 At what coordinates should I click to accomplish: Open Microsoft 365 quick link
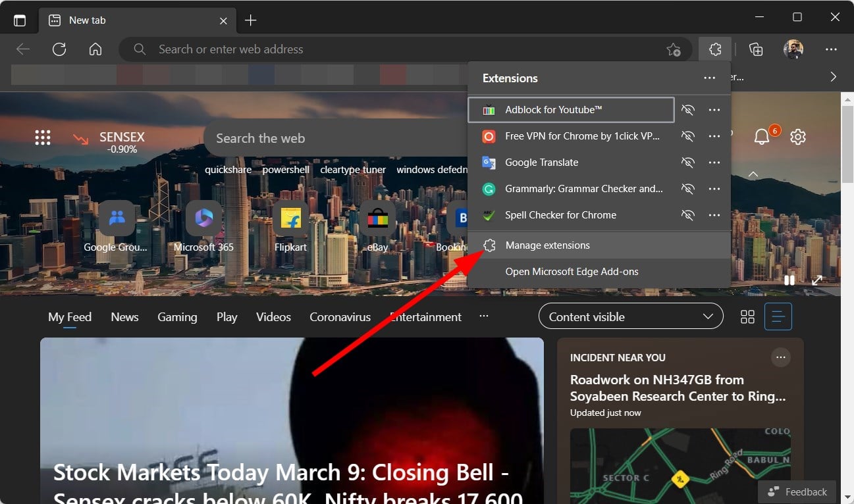pos(203,227)
